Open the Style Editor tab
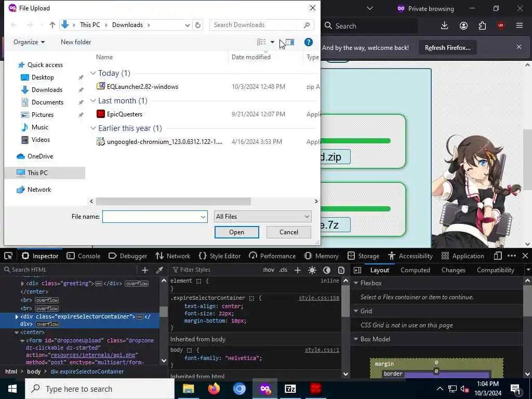The height and width of the screenshot is (399, 532). [x=220, y=256]
